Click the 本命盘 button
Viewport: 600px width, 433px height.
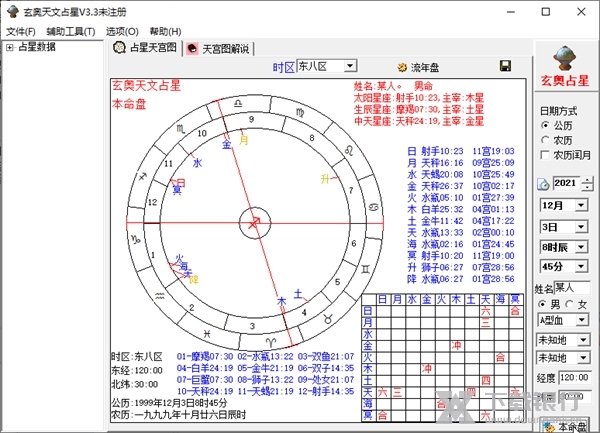pyautogui.click(x=564, y=426)
